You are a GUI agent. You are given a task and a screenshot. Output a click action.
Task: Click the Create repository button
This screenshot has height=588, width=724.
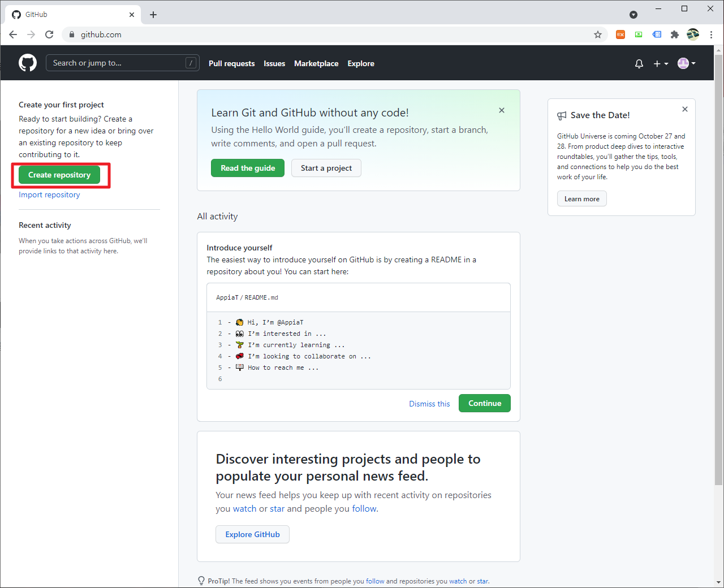pyautogui.click(x=59, y=175)
